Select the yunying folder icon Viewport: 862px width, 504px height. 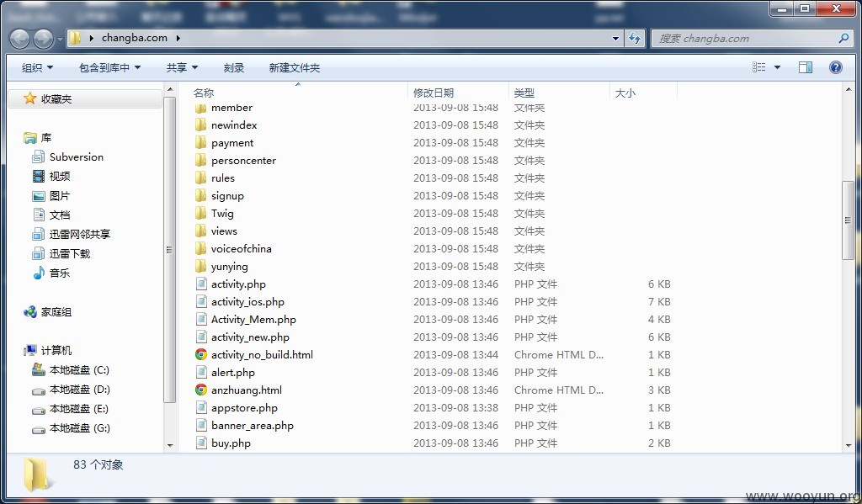200,266
